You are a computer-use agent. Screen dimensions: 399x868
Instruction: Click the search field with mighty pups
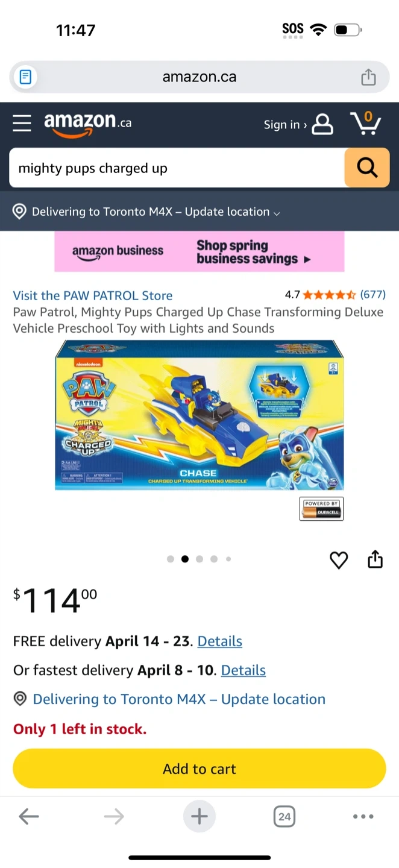tap(177, 168)
